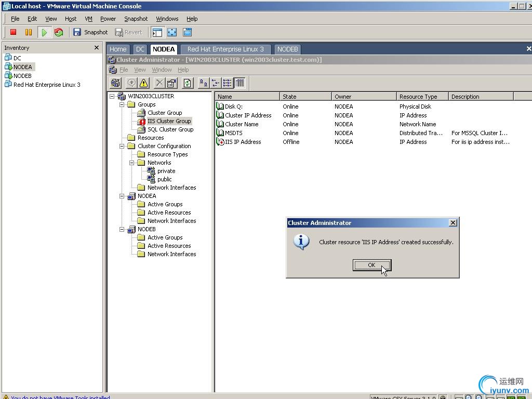Collapse the Groups tree node
This screenshot has height=399, width=532.
[x=122, y=104]
